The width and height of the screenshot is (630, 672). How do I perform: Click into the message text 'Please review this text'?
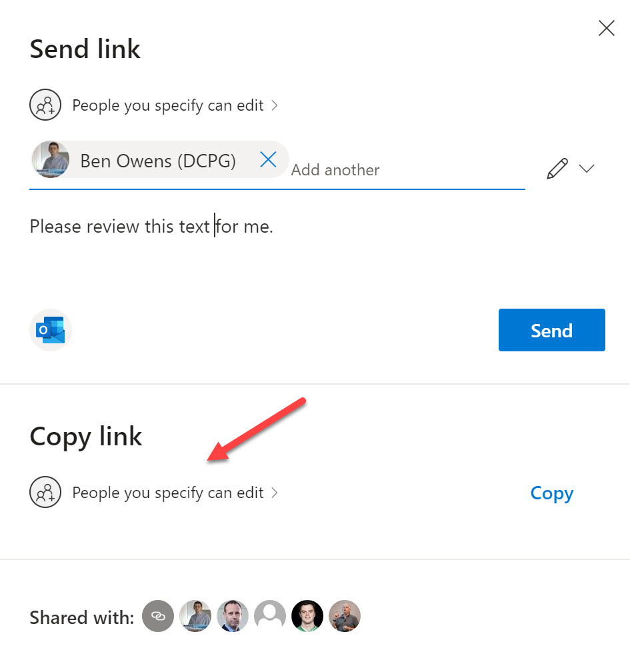point(119,226)
